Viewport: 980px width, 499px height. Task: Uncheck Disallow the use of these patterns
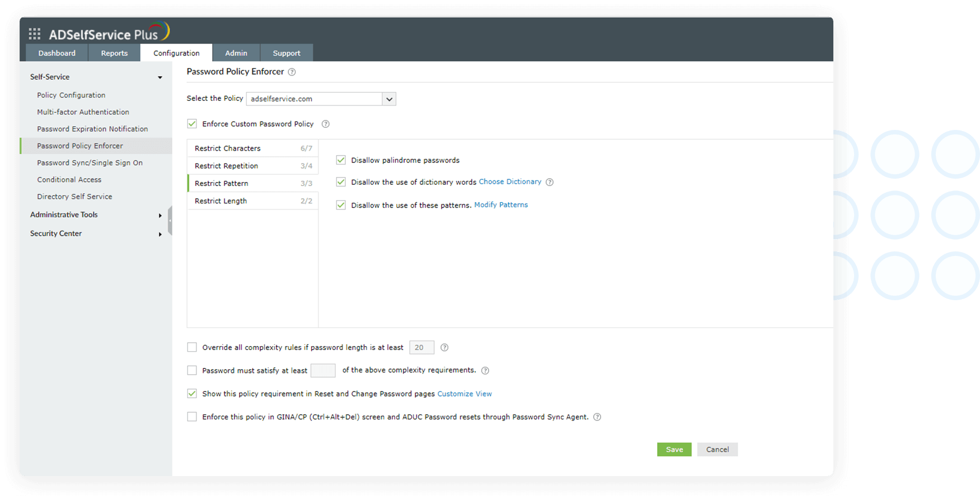tap(341, 205)
